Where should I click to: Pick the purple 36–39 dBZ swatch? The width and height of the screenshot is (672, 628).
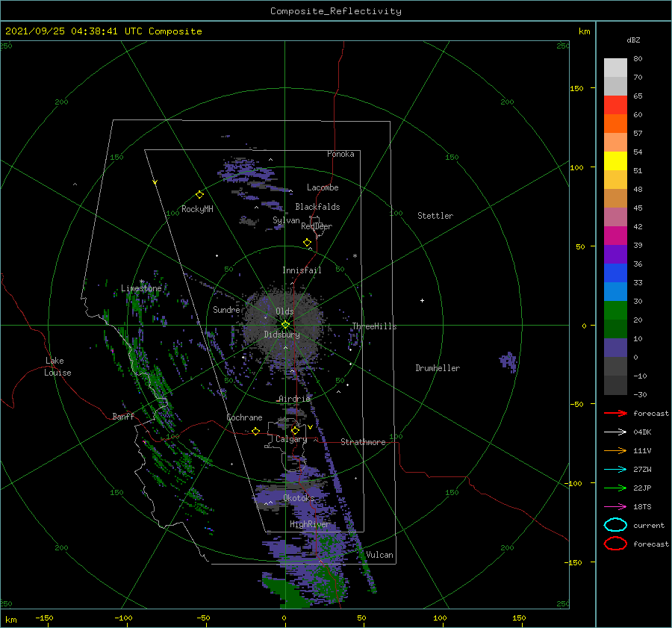[615, 255]
